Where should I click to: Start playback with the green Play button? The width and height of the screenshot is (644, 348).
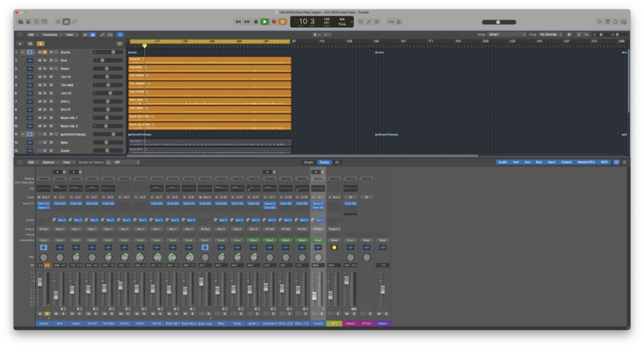265,22
